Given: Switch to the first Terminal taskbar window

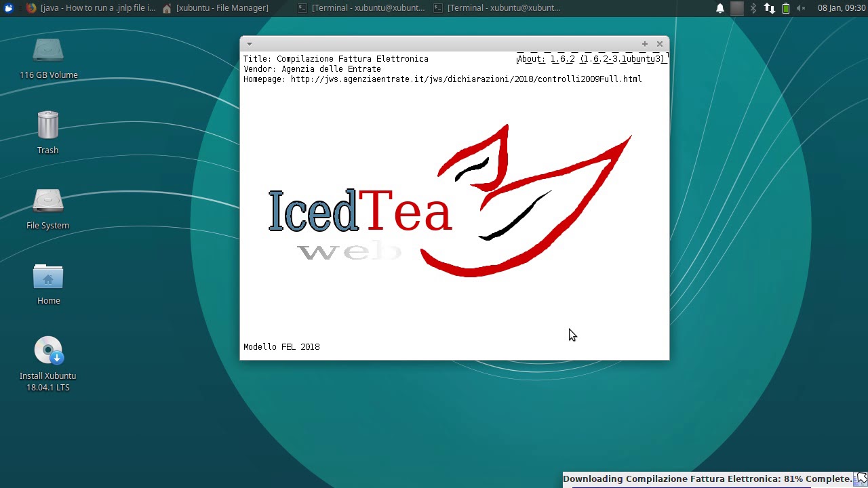Looking at the screenshot, I should tap(361, 8).
